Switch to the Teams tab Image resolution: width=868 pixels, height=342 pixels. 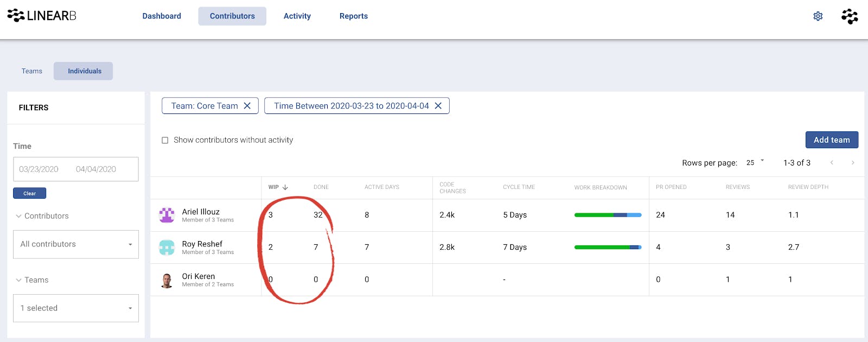point(32,71)
